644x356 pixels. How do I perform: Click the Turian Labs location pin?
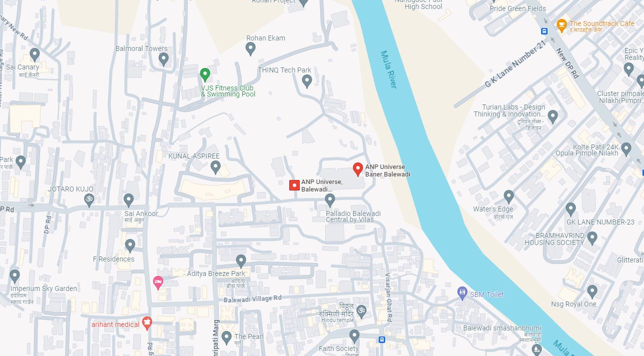[x=553, y=117]
